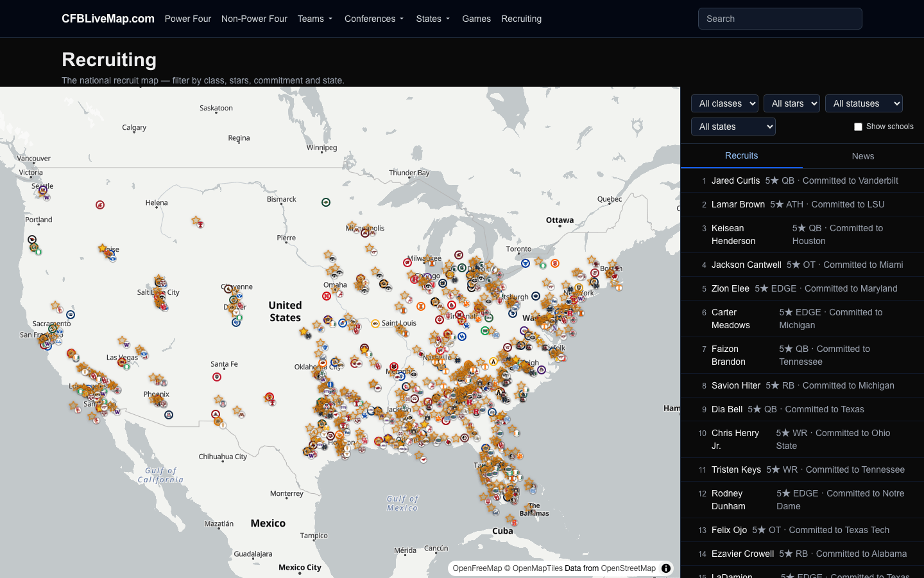This screenshot has width=924, height=578.
Task: Click the orange T marker south of Boston
Action: 619,287
